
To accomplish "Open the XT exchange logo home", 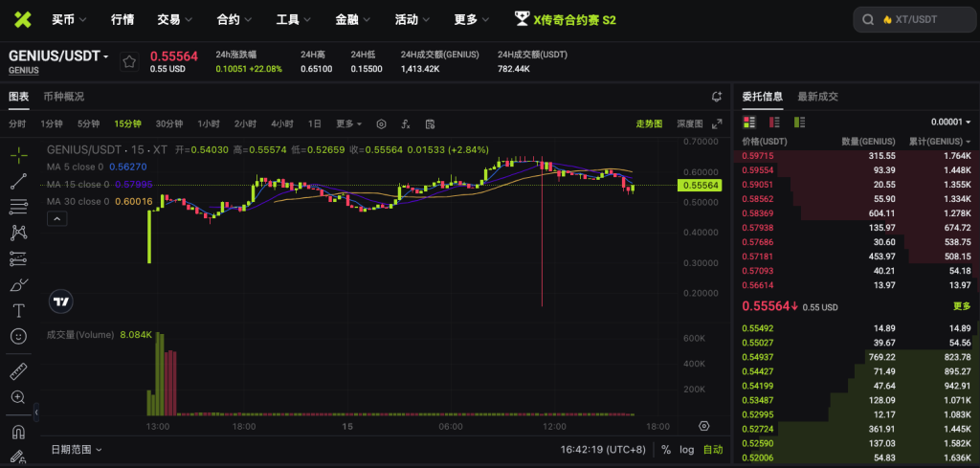I will (x=23, y=20).
